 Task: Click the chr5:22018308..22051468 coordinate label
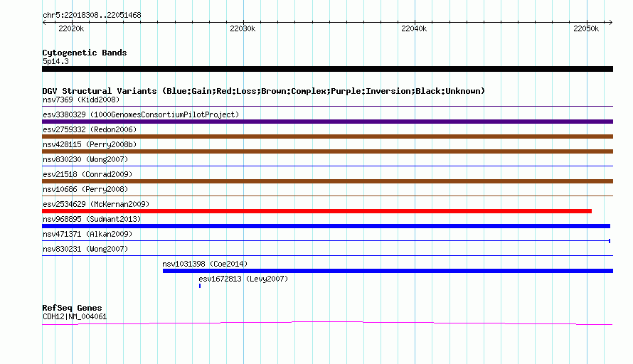click(92, 16)
